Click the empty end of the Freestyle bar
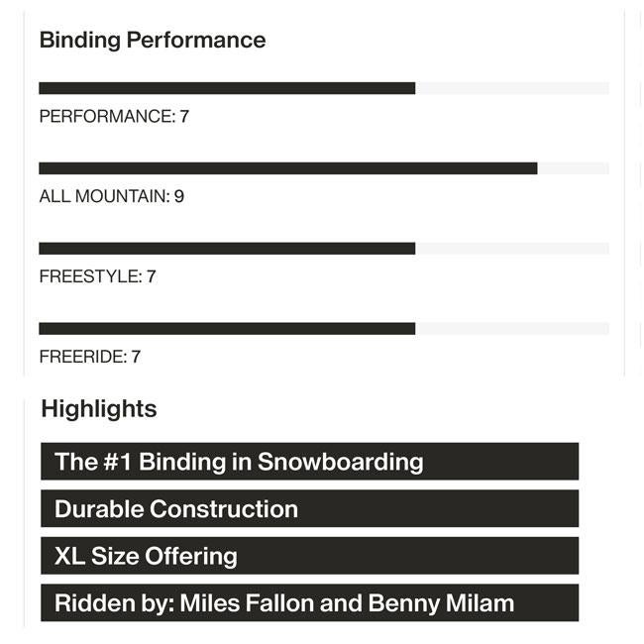644x644 pixels. (x=511, y=249)
